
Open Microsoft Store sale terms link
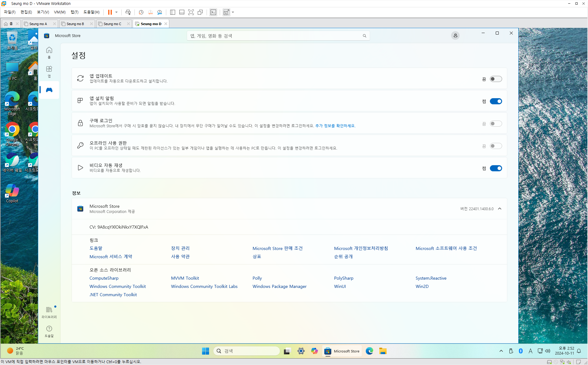277,248
